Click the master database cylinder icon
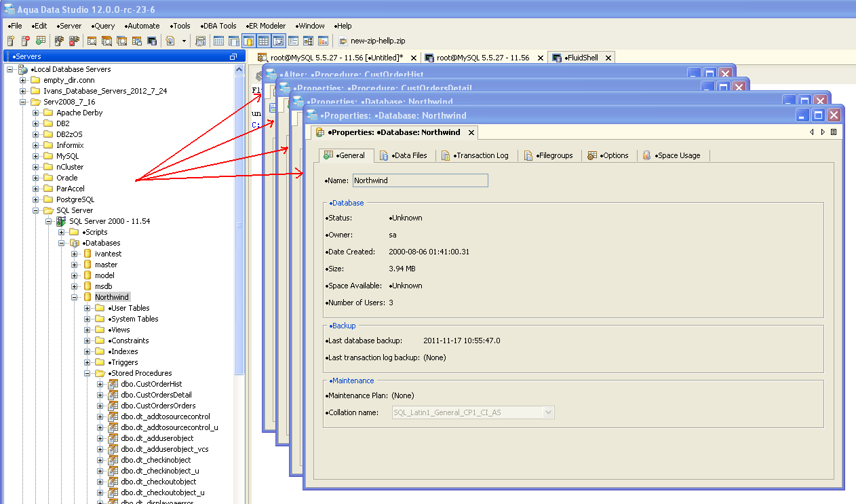Viewport: 856px width, 504px height. click(87, 265)
